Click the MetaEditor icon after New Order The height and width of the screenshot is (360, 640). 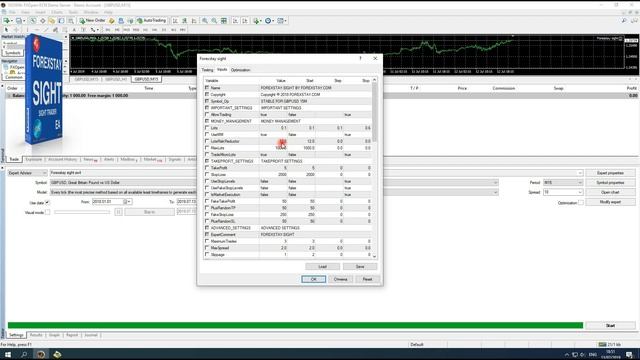111,21
